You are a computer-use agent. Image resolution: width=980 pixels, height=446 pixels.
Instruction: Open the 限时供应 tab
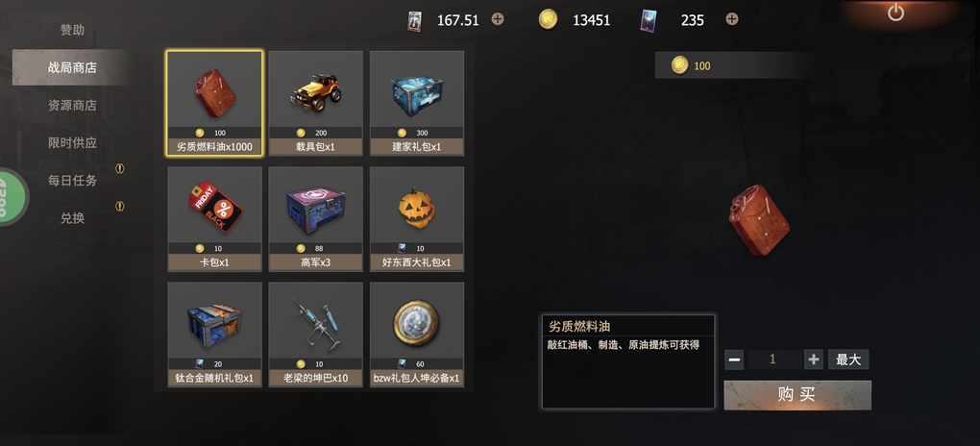(72, 142)
